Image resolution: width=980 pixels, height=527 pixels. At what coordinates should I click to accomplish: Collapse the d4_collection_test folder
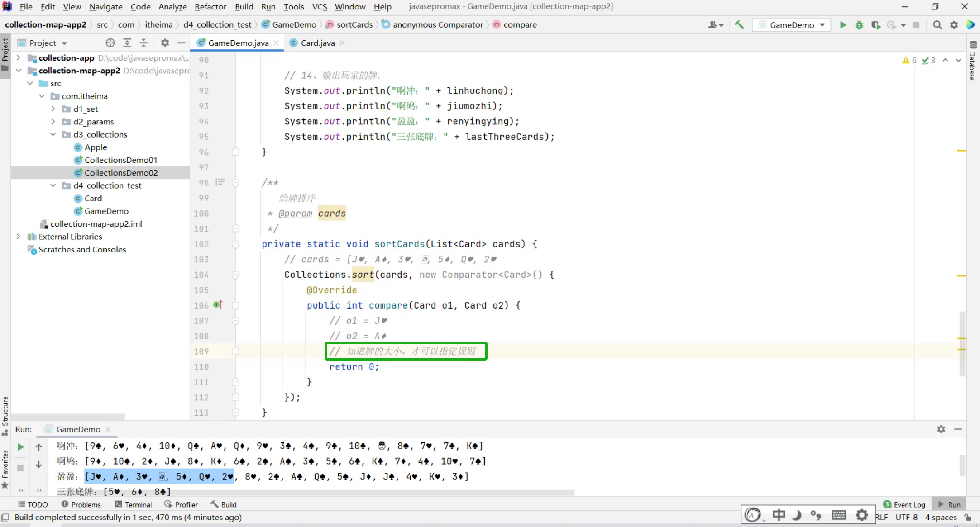coord(53,185)
